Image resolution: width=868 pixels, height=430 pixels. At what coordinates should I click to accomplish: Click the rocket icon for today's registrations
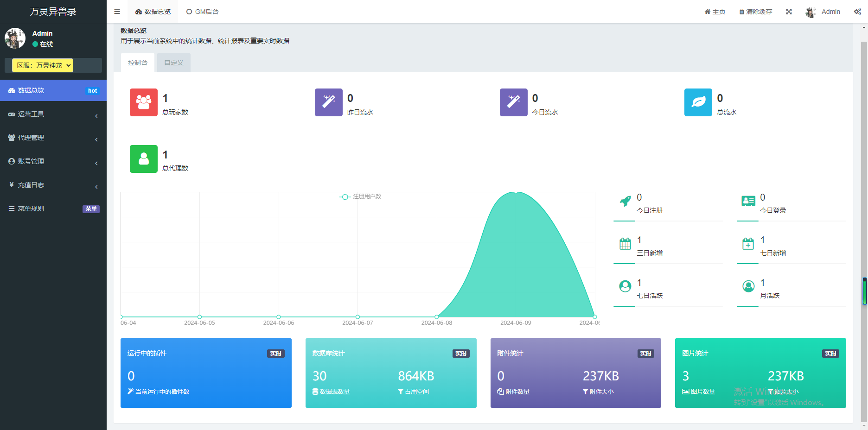[625, 201]
